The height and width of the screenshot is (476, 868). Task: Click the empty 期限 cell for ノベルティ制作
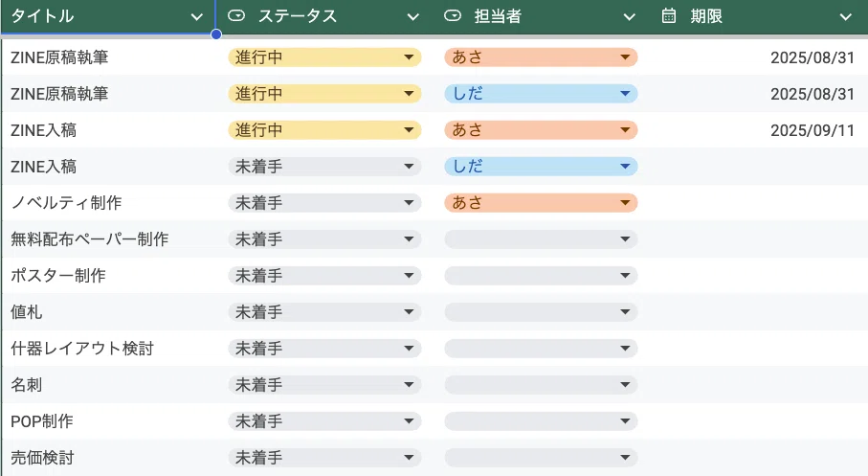tap(758, 203)
